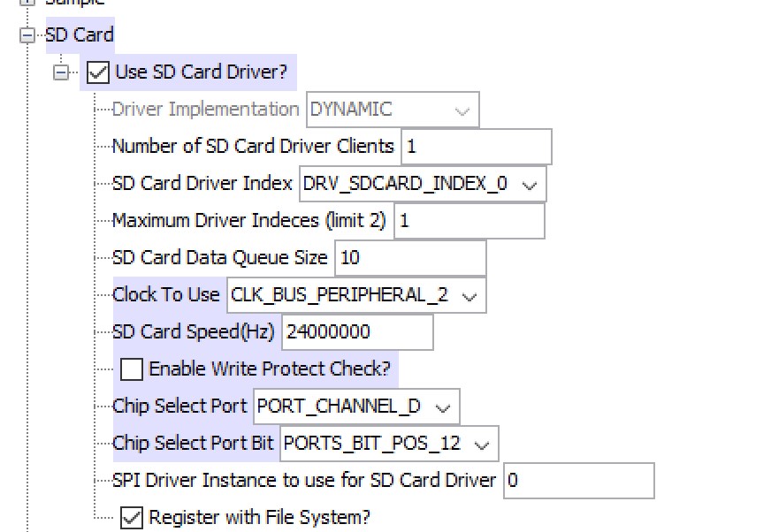
Task: Select 'Use SD Card Driver?' label text
Action: click(201, 72)
